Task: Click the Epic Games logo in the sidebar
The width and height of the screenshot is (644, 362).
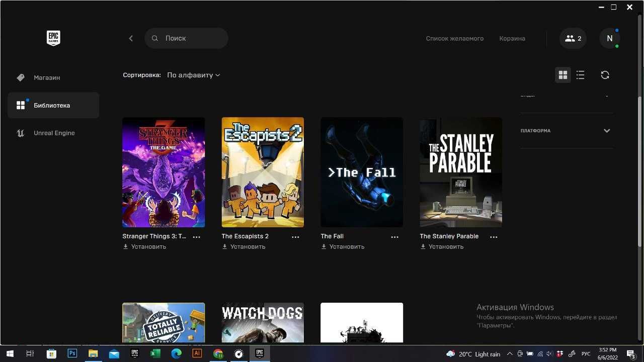Action: pos(53,38)
